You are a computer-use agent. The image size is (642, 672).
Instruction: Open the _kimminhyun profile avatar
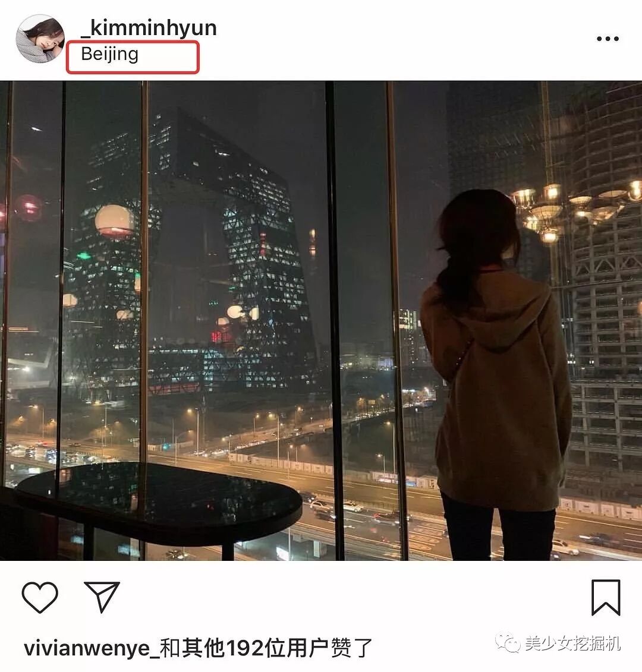click(x=40, y=39)
